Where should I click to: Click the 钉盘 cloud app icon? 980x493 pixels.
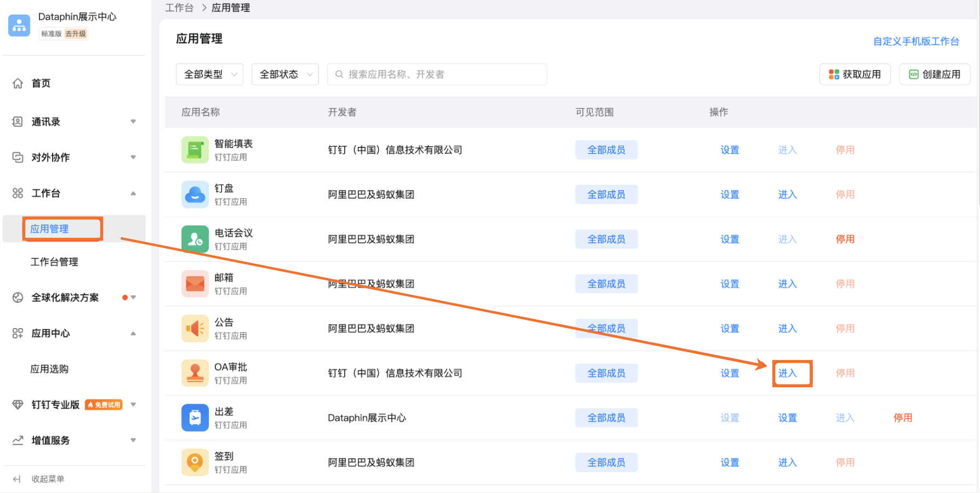coord(195,194)
